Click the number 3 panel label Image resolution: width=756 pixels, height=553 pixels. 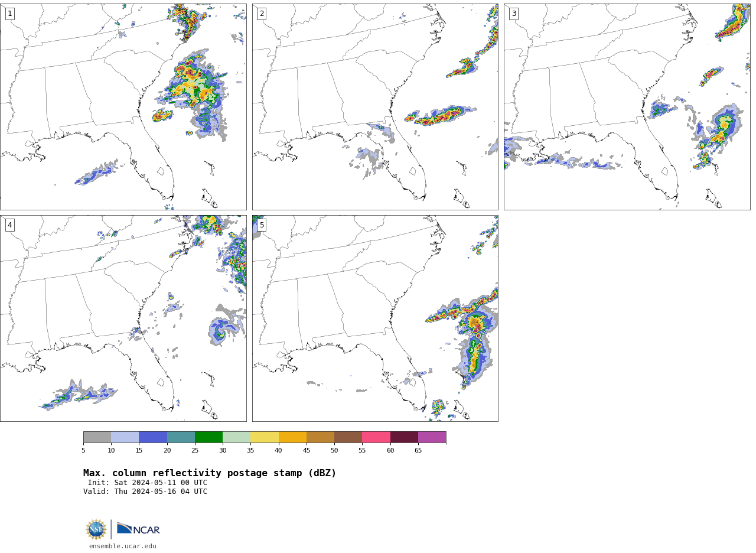tap(513, 14)
